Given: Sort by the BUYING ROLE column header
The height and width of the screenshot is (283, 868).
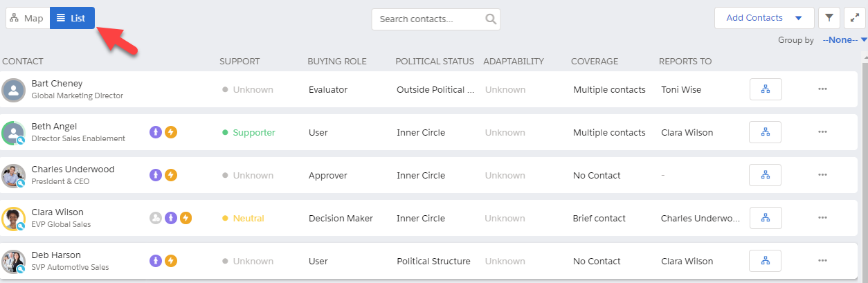Looking at the screenshot, I should coord(337,62).
